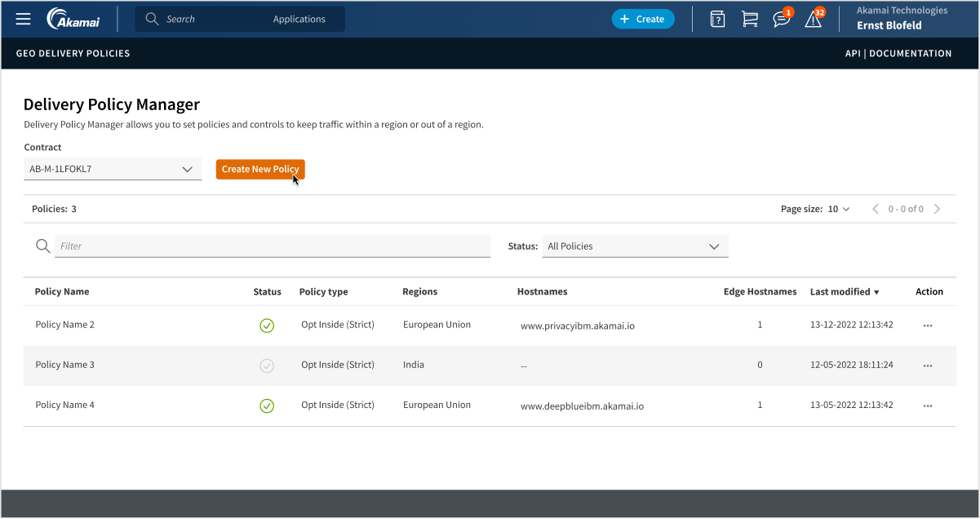This screenshot has width=980, height=519.
Task: Click the Create New Policy button
Action: click(x=260, y=169)
